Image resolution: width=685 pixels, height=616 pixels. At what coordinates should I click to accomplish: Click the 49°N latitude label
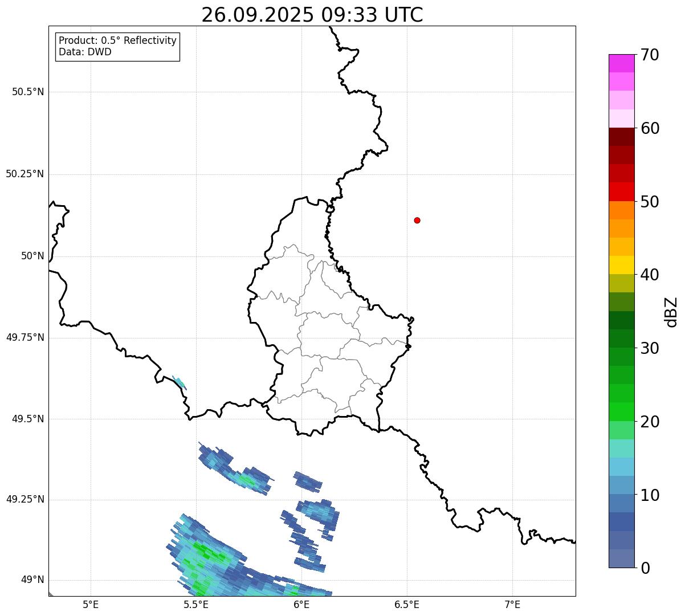(x=32, y=580)
